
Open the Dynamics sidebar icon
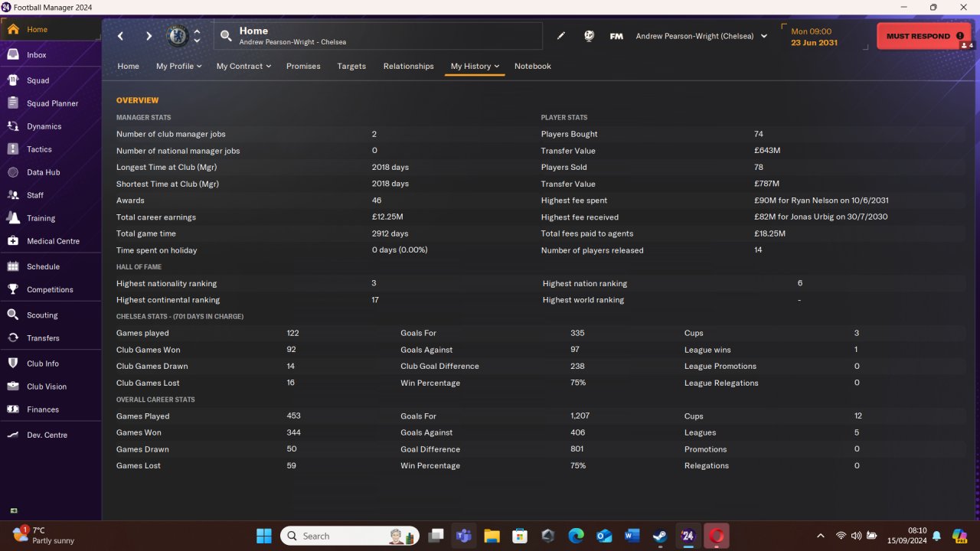point(12,126)
